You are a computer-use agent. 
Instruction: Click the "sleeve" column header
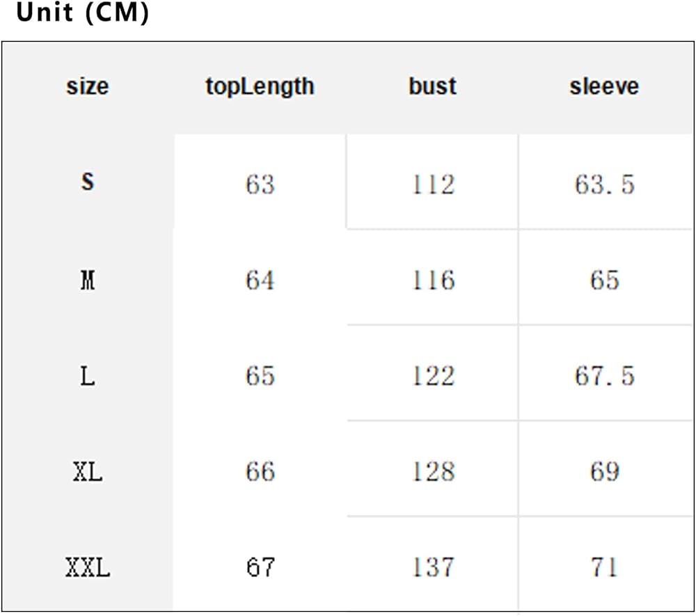click(x=604, y=86)
